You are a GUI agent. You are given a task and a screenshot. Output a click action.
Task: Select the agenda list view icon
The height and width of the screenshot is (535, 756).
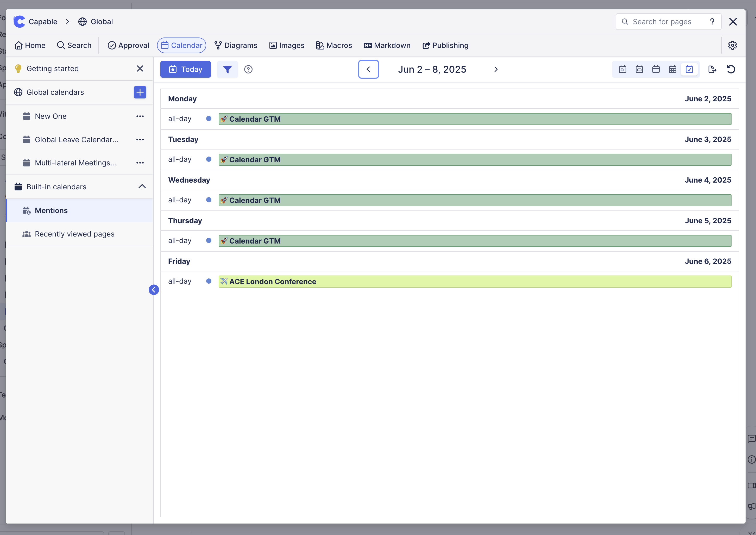coord(689,69)
